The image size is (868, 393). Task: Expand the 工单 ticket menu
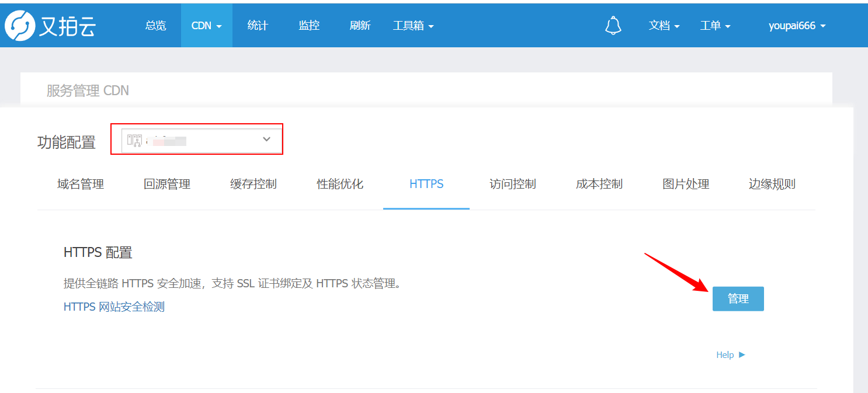716,26
